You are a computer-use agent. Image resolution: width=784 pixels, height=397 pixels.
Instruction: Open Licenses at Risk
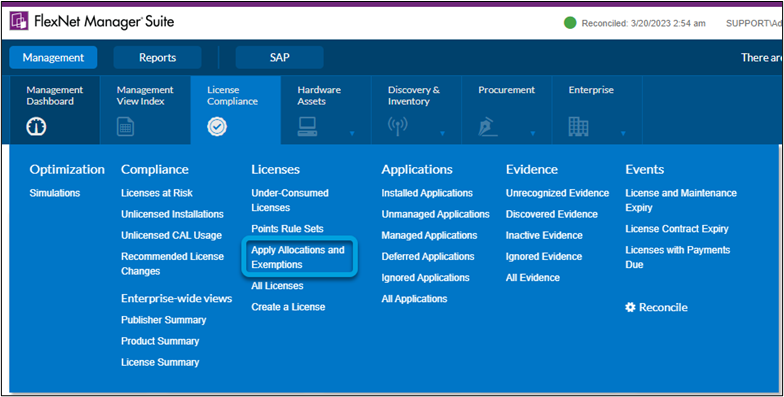(x=156, y=193)
